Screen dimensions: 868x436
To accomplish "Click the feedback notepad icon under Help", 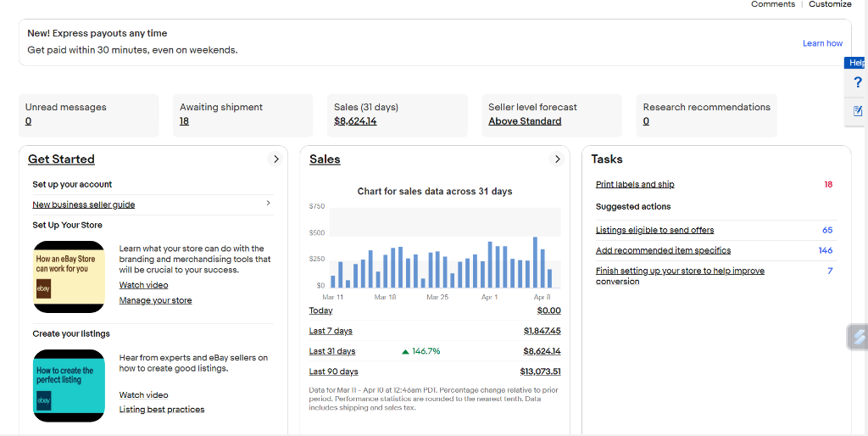I will [858, 111].
